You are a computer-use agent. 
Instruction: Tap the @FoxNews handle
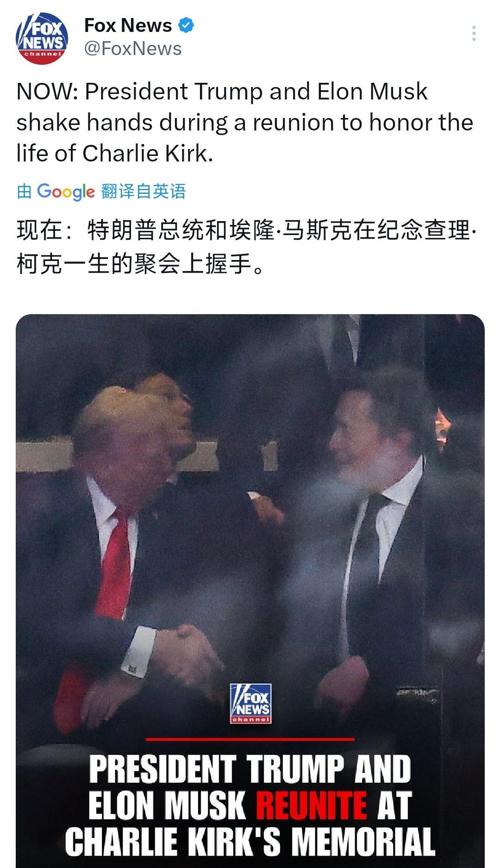tap(133, 49)
